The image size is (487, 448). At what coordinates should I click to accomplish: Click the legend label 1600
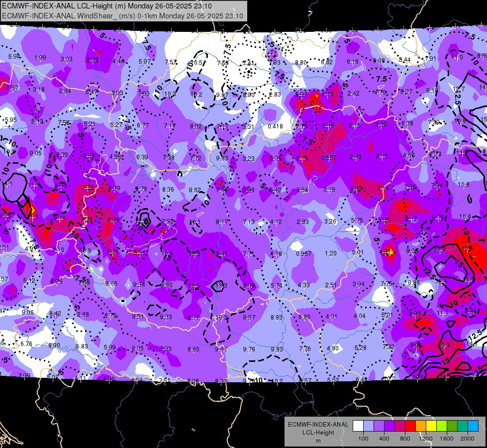click(447, 439)
